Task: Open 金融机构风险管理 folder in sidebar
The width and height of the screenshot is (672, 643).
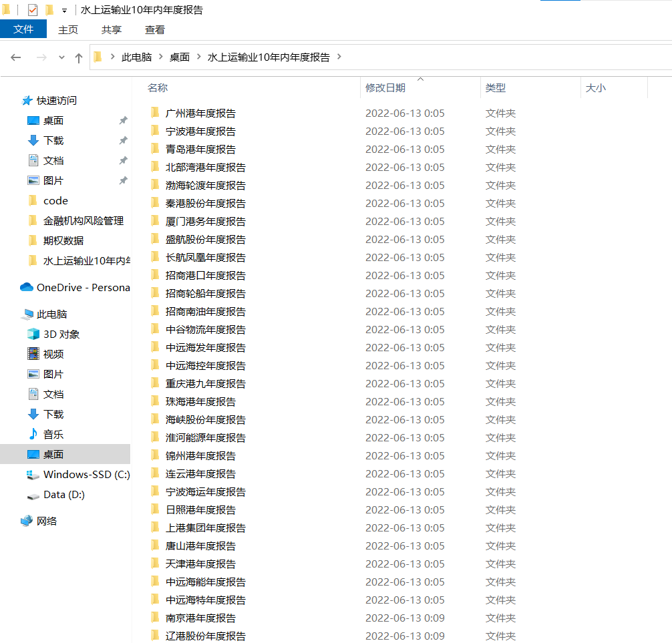Action: pyautogui.click(x=83, y=220)
